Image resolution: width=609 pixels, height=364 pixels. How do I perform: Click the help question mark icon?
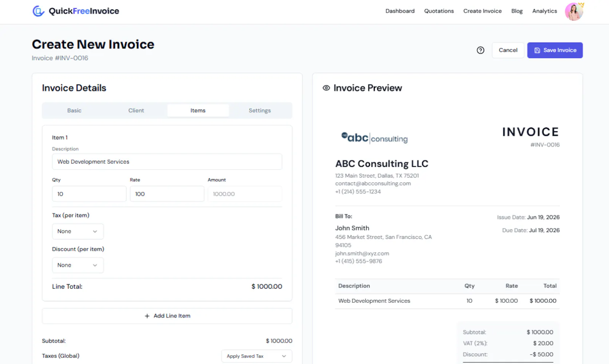480,50
